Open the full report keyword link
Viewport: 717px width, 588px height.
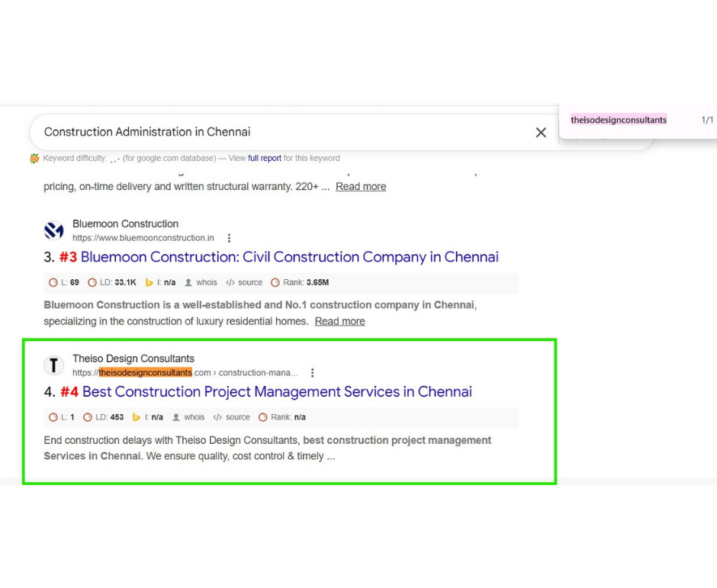coord(265,158)
